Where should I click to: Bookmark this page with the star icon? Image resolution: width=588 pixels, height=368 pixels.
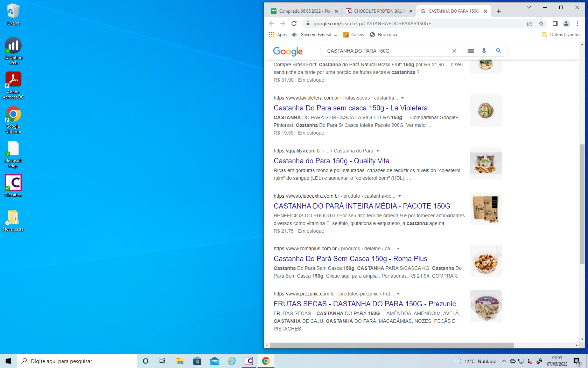541,23
